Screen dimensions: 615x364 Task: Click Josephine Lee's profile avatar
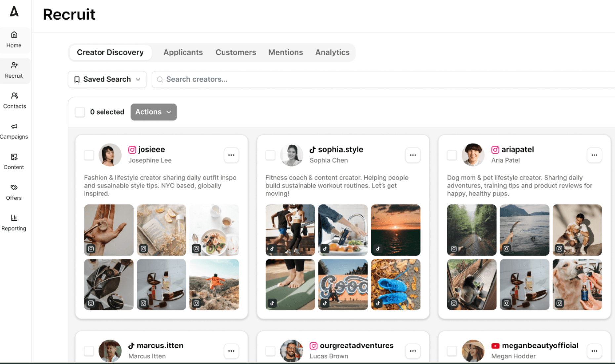tap(110, 155)
